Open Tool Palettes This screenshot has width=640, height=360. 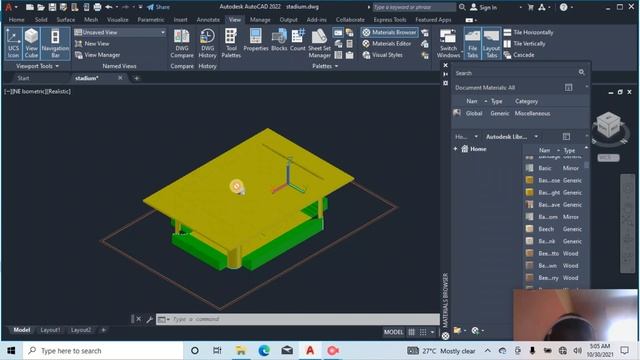pos(231,43)
